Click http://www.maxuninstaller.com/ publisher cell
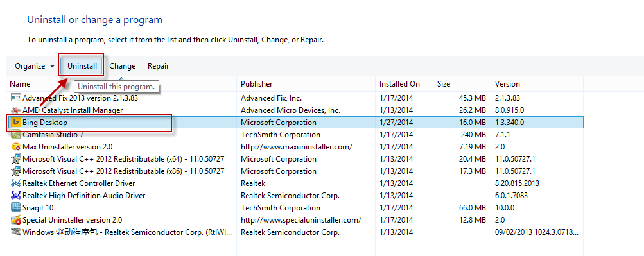Screen dimensions: 644x256 [297, 147]
